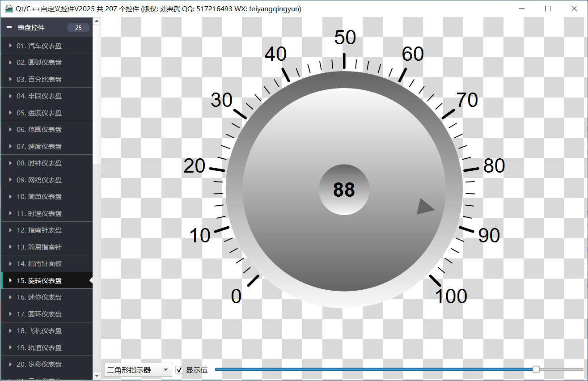Maximize the application window
This screenshot has width=588, height=381.
548,8
